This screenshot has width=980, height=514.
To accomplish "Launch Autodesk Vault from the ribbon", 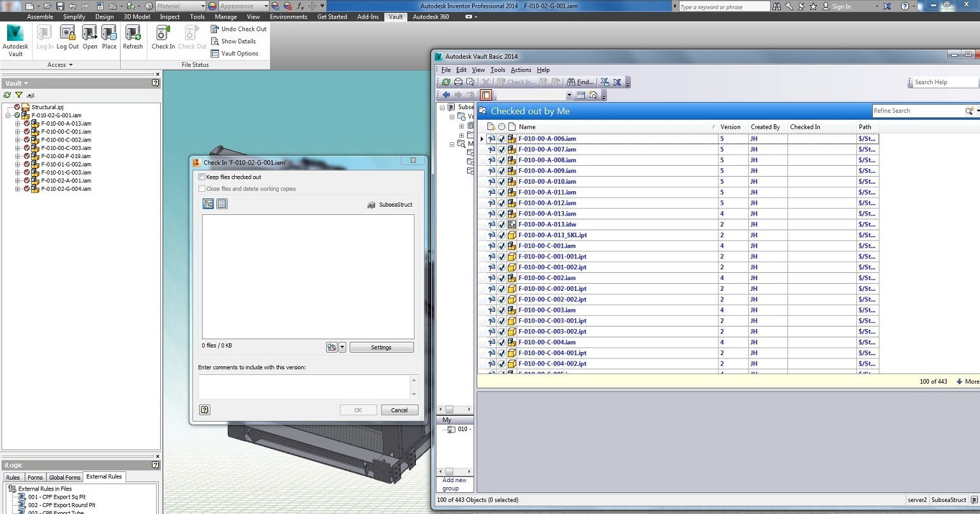I will (x=15, y=40).
